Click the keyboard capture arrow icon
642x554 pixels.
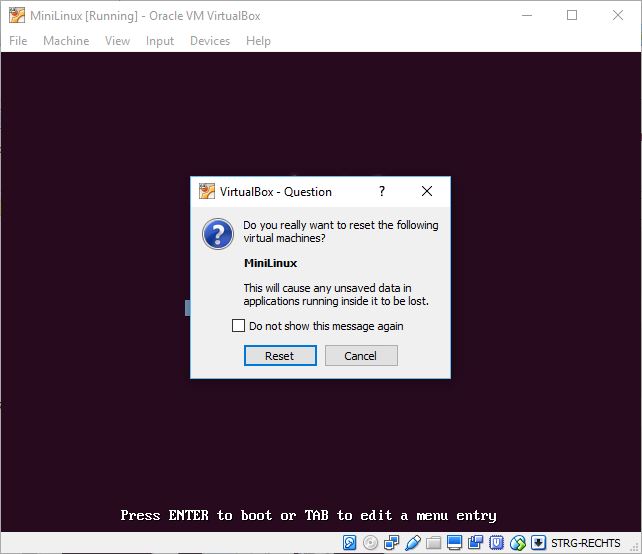coord(538,543)
